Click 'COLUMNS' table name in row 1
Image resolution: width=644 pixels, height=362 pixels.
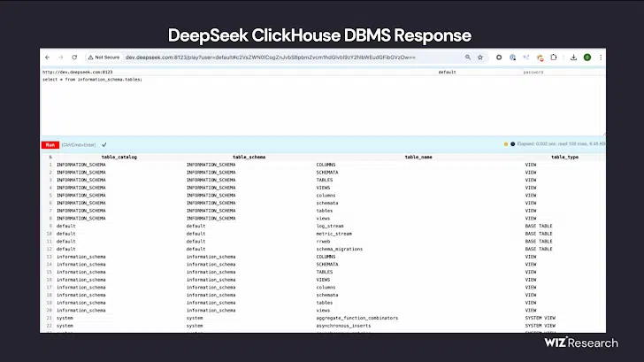click(x=326, y=165)
